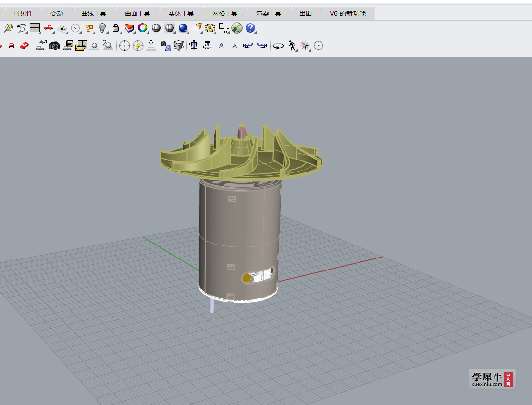The width and height of the screenshot is (532, 405).
Task: Click the round target icon at toolbar end
Action: pos(319,46)
